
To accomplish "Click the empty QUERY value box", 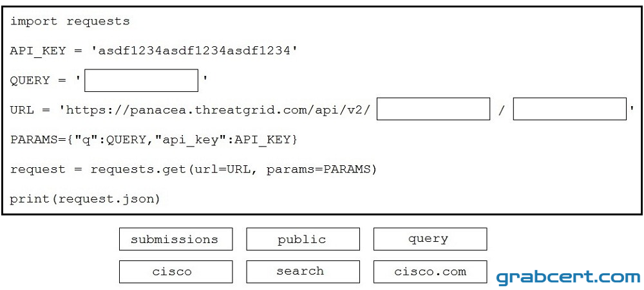I will 141,80.
